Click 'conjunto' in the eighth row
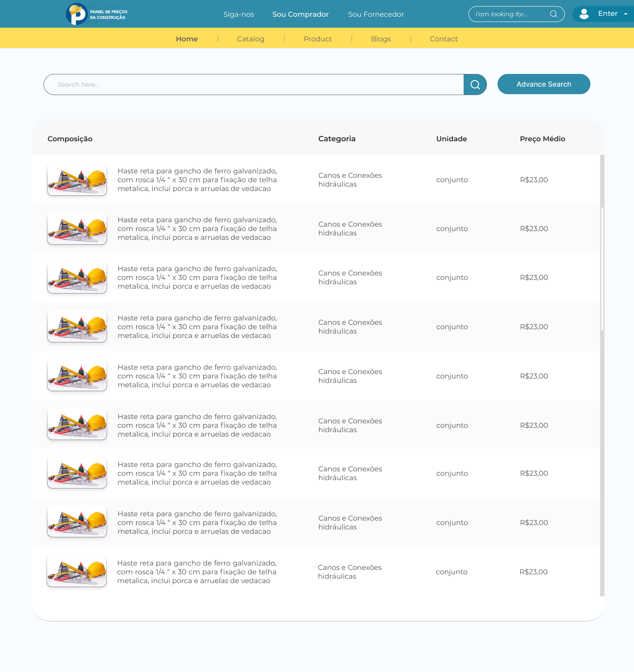Screen dimensions: 634x672 pyautogui.click(x=452, y=523)
